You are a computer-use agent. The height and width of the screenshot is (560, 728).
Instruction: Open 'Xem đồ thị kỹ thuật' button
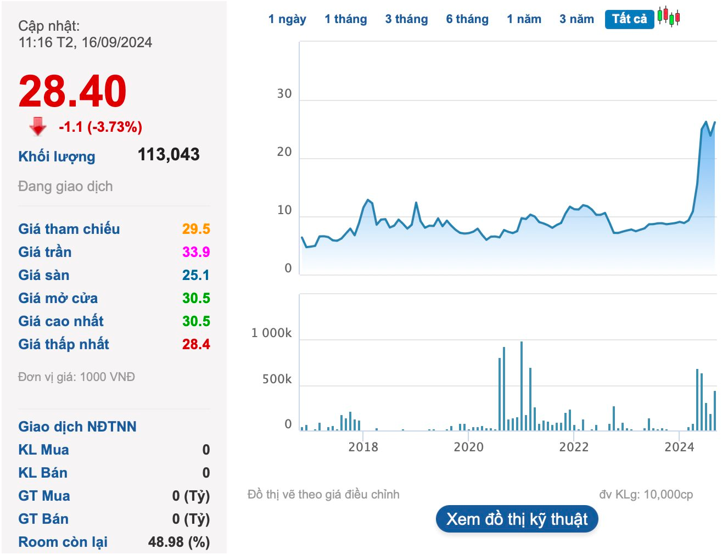click(x=517, y=519)
